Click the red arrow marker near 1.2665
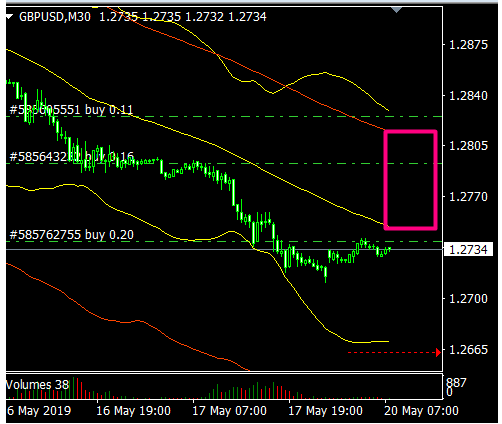502x424 pixels. point(438,352)
